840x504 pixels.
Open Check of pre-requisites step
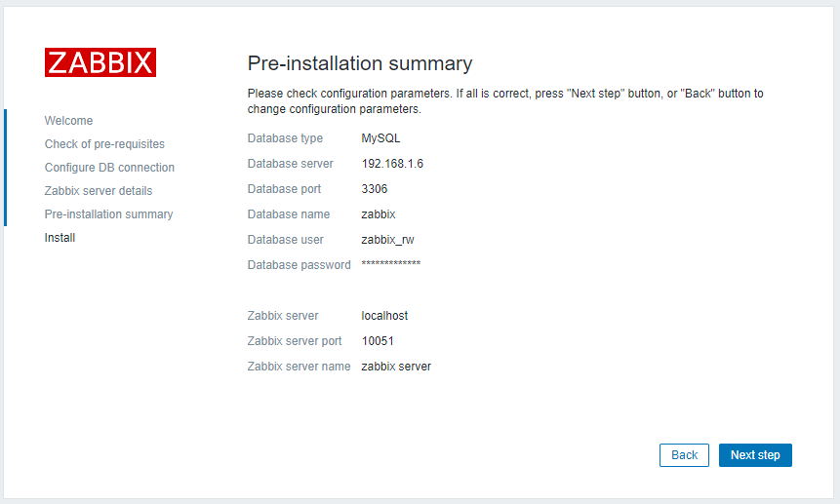tap(104, 144)
